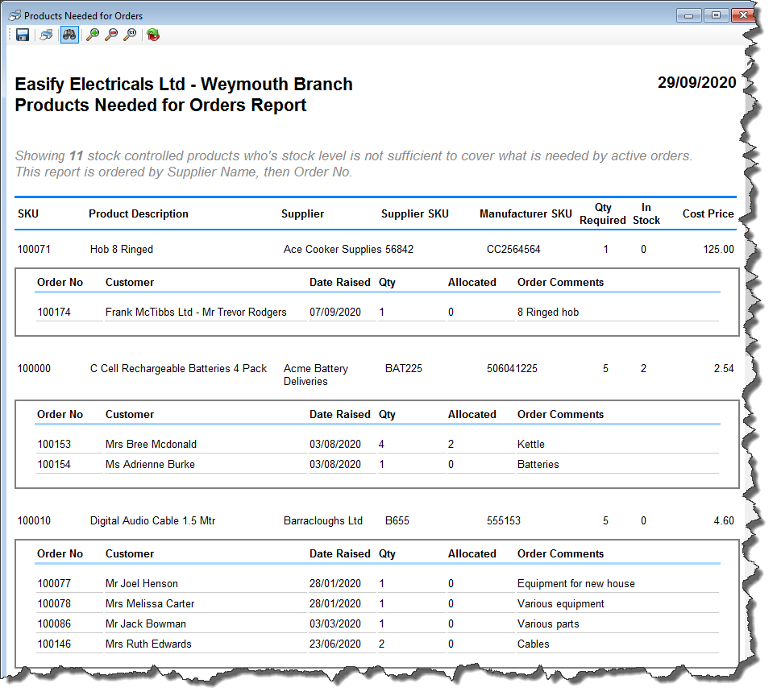Viewport: 777px width, 700px height.
Task: Click the Supplier SKU column header
Action: coord(414,214)
